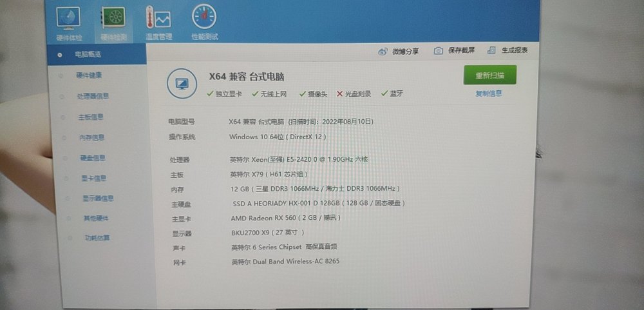Open 内存信息 sidebar item

tap(91, 138)
